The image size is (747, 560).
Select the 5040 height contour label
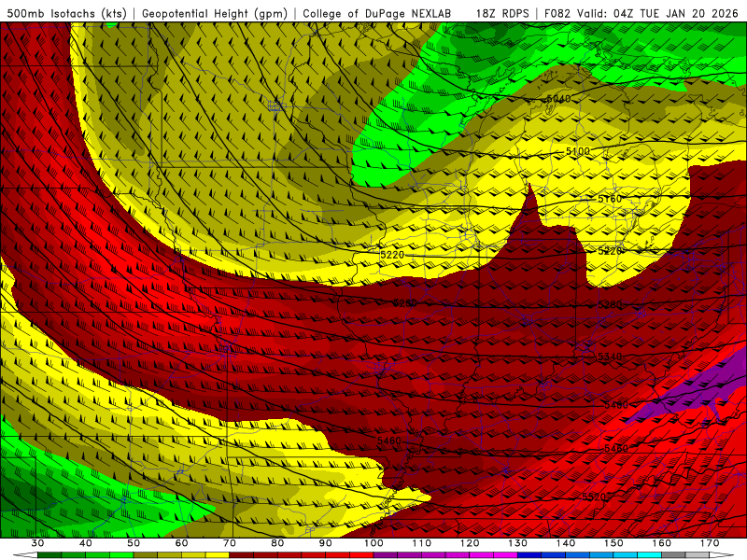point(557,99)
